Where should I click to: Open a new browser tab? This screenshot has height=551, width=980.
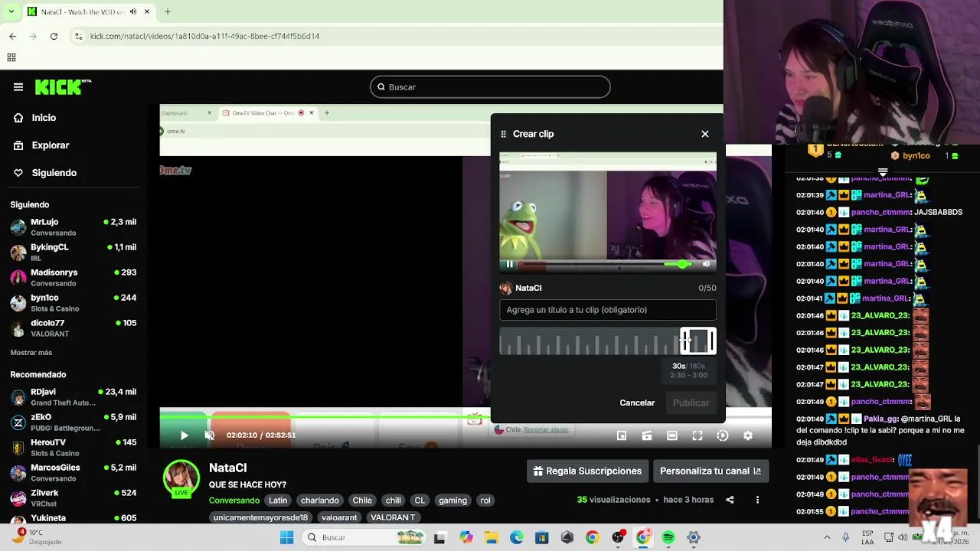pyautogui.click(x=168, y=11)
